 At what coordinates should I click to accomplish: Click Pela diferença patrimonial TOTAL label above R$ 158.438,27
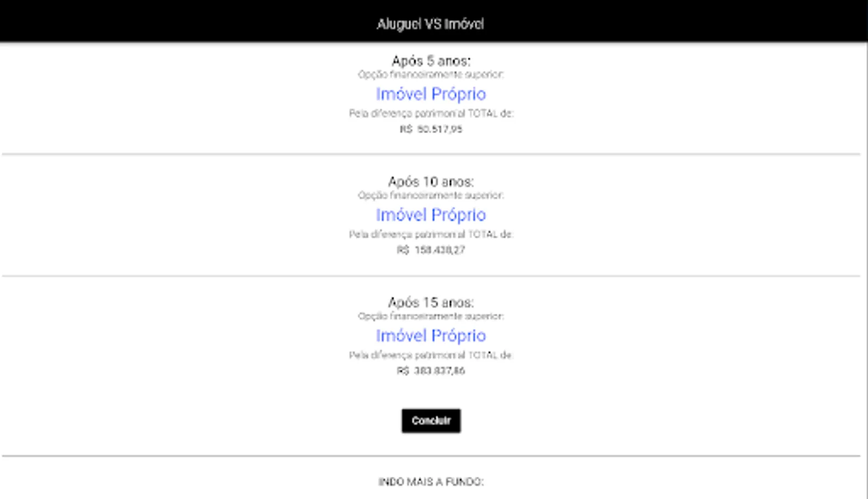431,235
